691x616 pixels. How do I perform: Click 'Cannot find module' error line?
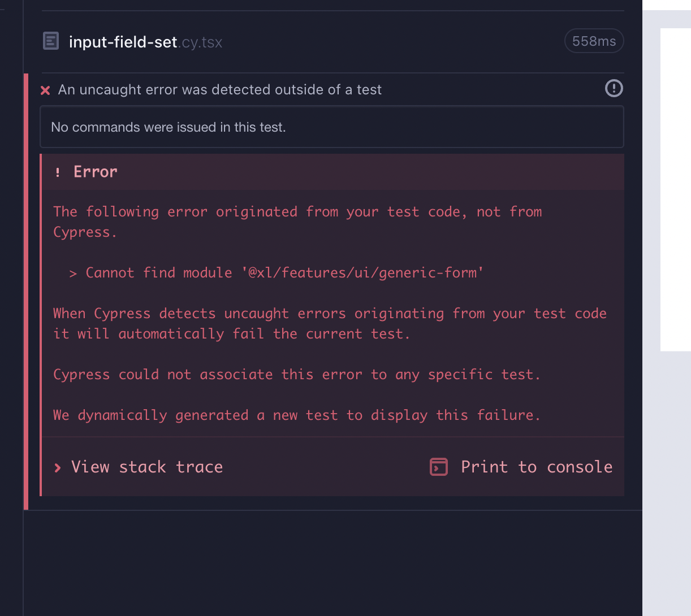(x=277, y=273)
